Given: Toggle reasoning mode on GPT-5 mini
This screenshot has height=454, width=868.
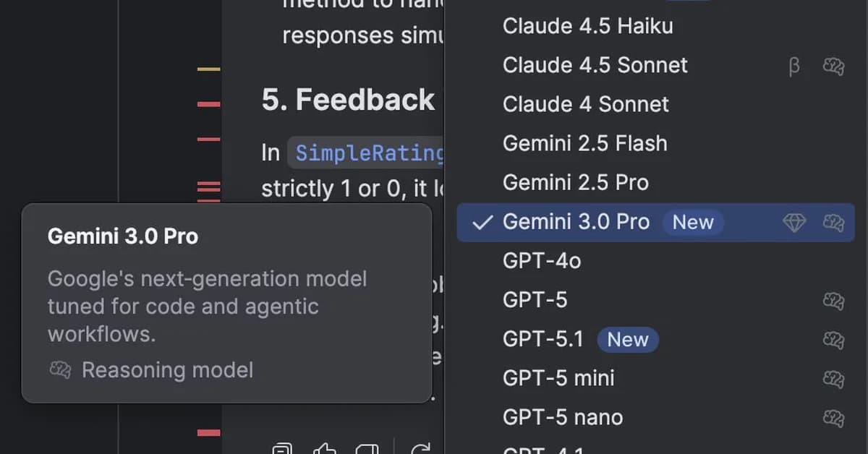Looking at the screenshot, I should tap(833, 379).
